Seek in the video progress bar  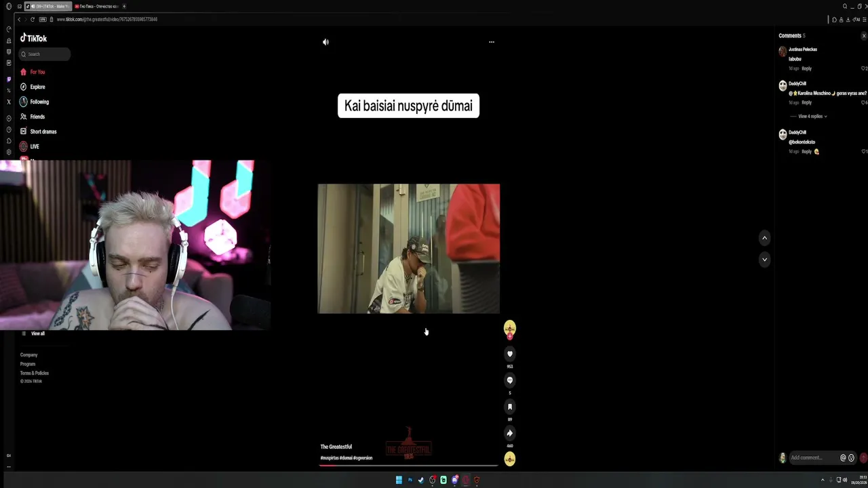coord(408,466)
